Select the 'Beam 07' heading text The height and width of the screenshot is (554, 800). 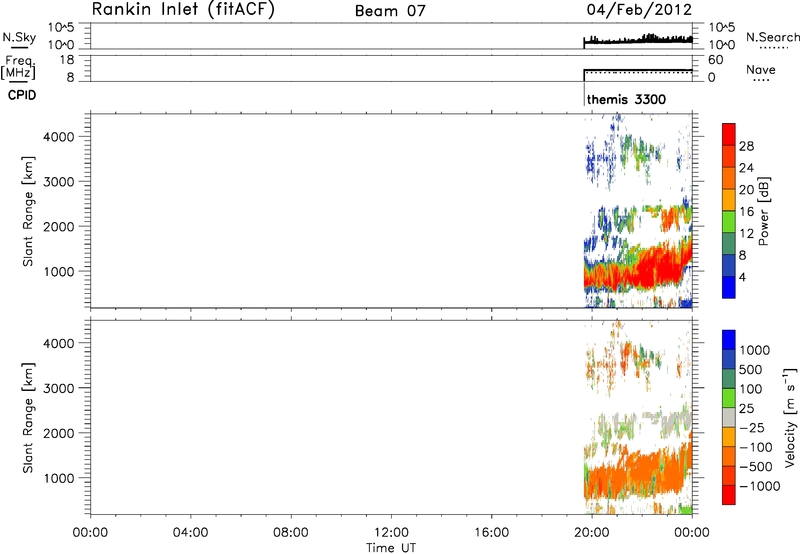[390, 11]
